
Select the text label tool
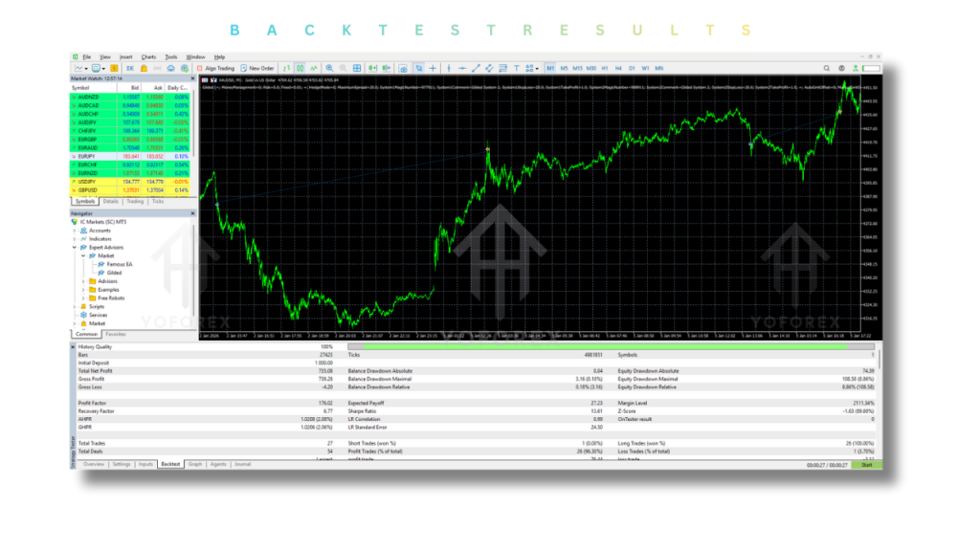click(x=517, y=69)
